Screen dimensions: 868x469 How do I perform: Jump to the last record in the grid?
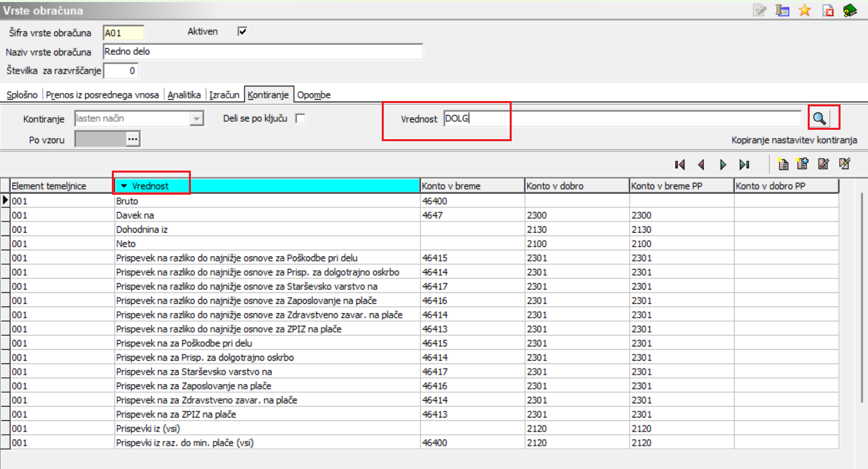(x=744, y=164)
